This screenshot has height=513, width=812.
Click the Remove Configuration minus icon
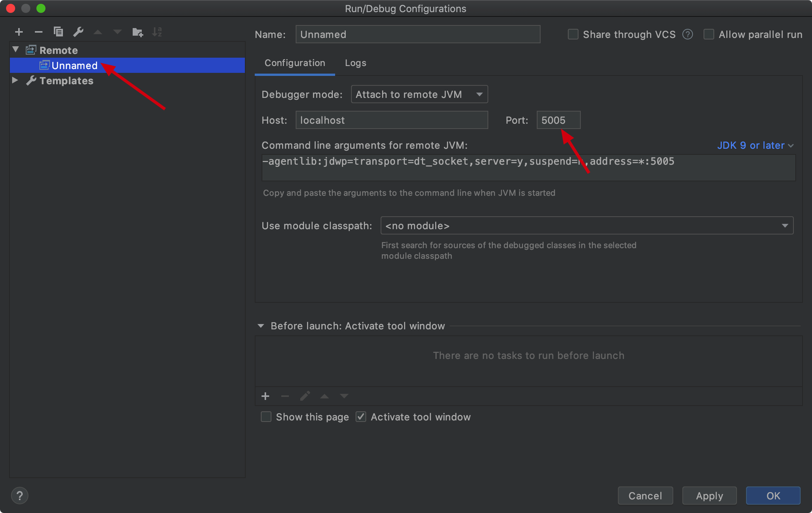pyautogui.click(x=38, y=32)
